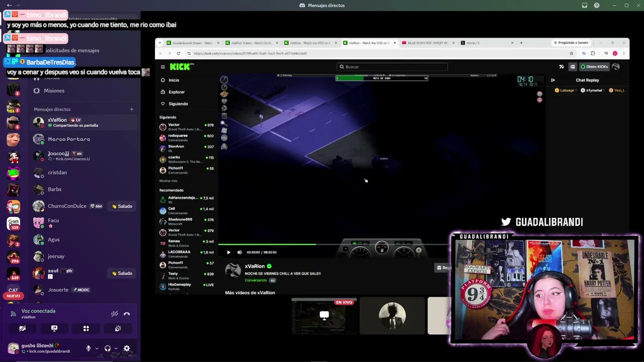Send Saludo to ChurroConDulce
The width and height of the screenshot is (644, 362).
[x=122, y=206]
